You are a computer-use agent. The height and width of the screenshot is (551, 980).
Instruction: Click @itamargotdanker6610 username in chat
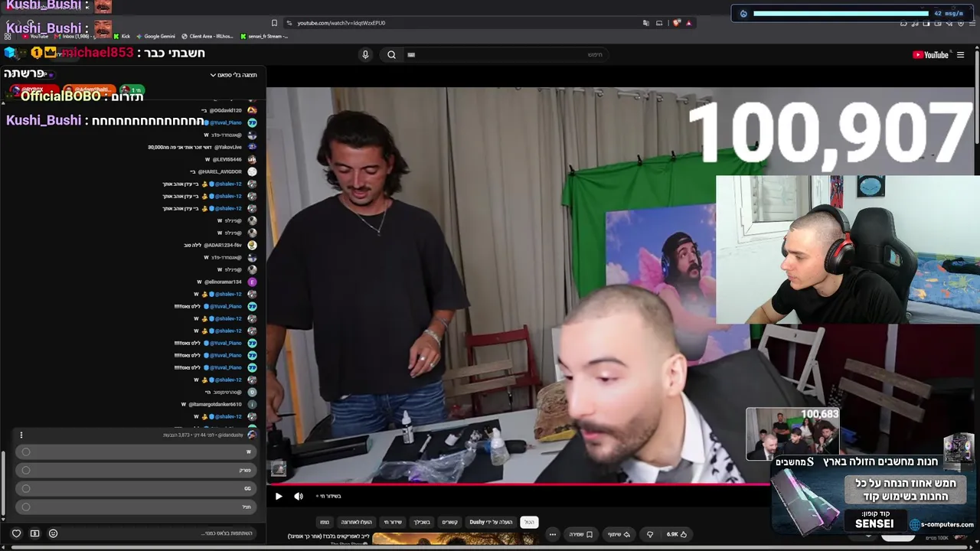215,404
